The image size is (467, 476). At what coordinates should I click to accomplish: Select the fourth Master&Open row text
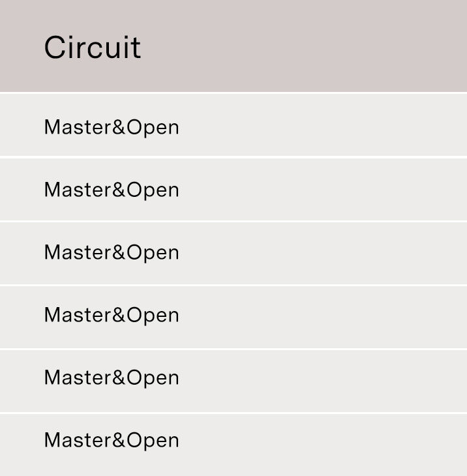(112, 316)
